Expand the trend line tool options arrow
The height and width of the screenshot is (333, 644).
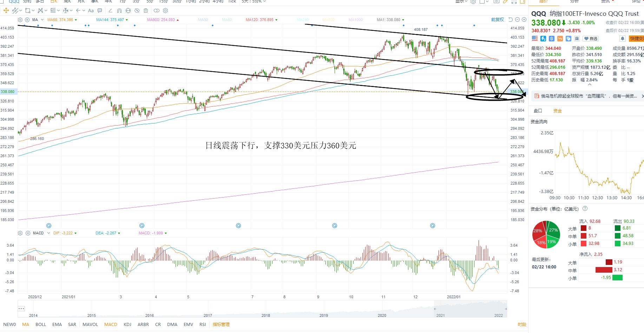(x=20, y=11)
